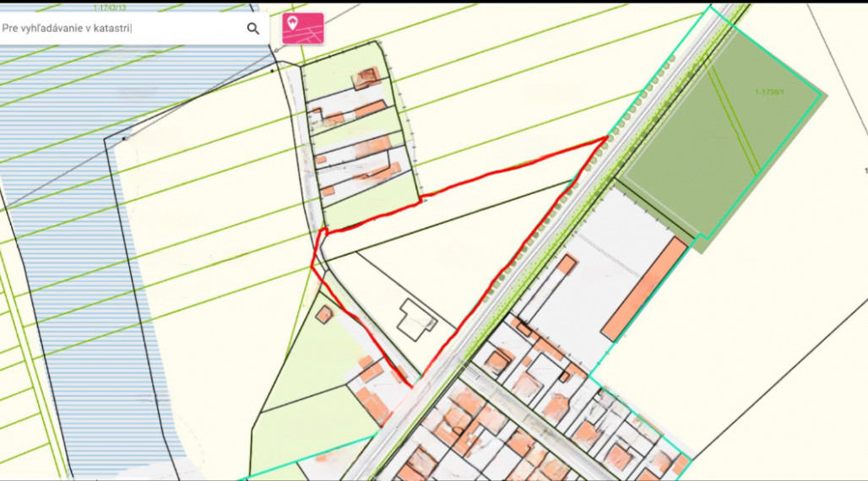Image resolution: width=868 pixels, height=481 pixels.
Task: Select the parcel label 1-1743/13 at top
Action: click(x=110, y=8)
